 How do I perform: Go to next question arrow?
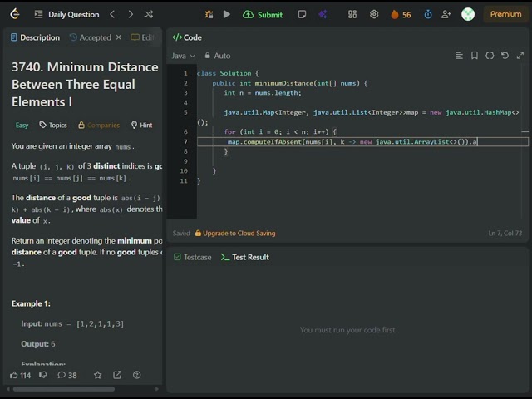[131, 14]
